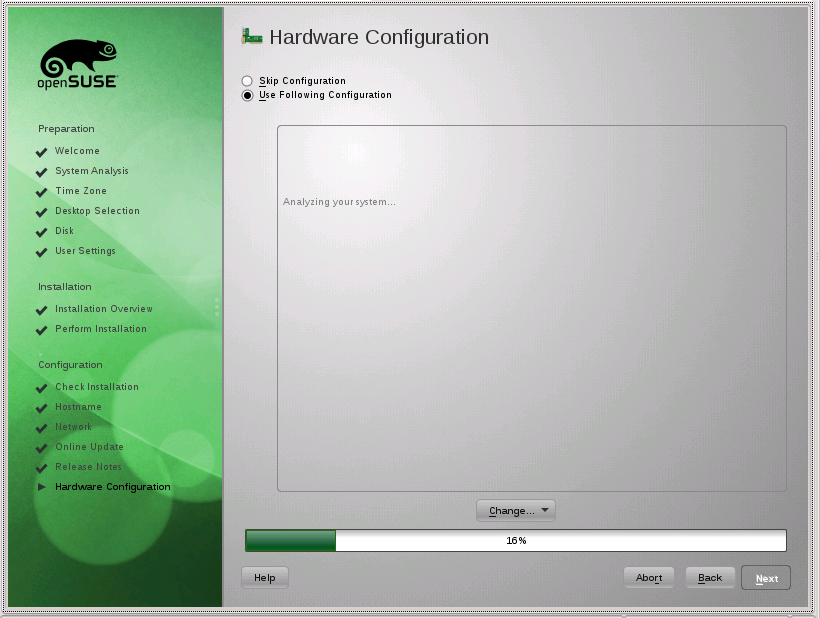Click checkmark beside Time Zone
Viewport: 820px width, 618px height.
tap(41, 192)
